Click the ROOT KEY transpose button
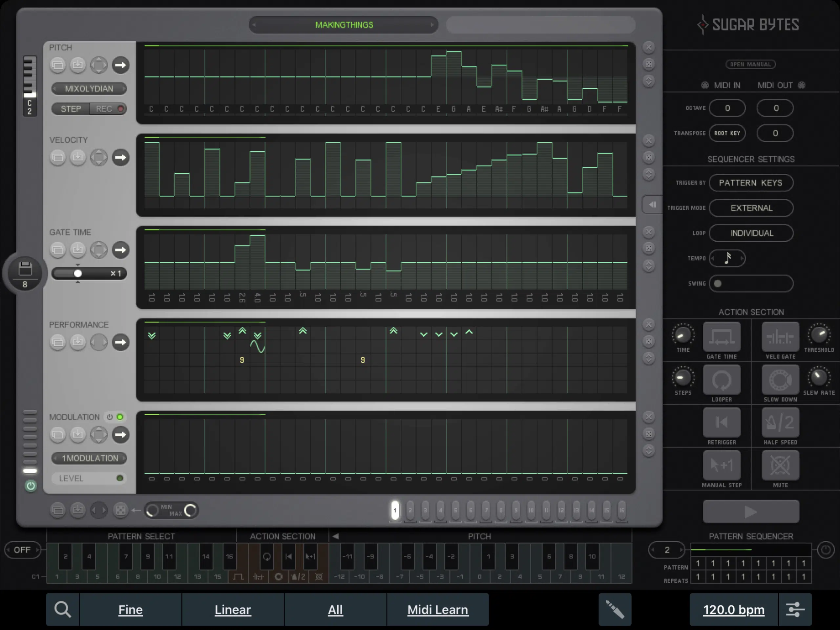The height and width of the screenshot is (630, 840). click(x=727, y=133)
